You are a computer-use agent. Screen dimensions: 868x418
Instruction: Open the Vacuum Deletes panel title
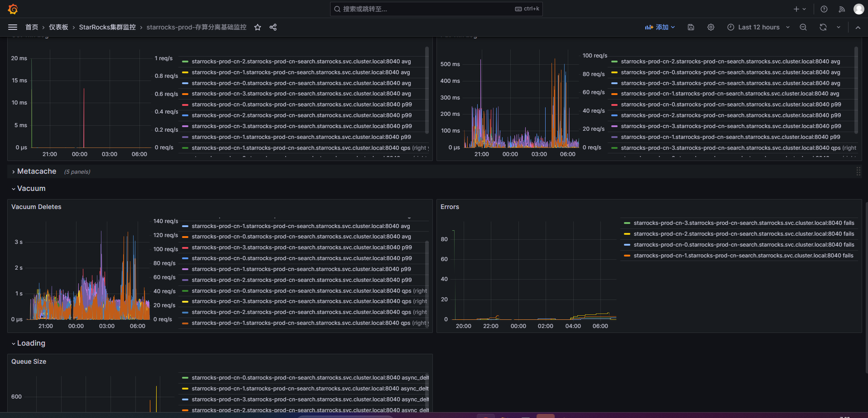36,207
